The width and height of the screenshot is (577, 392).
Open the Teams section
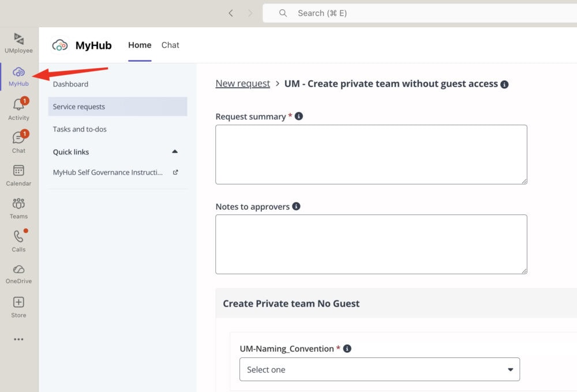[x=18, y=208]
